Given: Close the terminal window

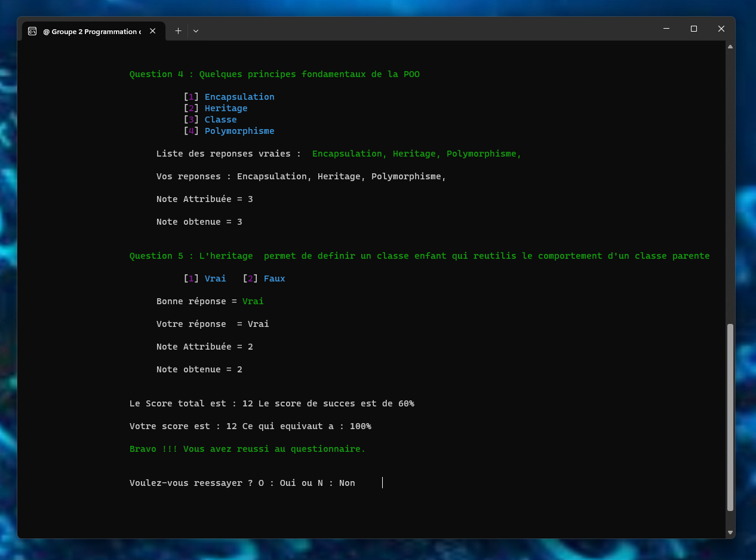Looking at the screenshot, I should click(721, 29).
